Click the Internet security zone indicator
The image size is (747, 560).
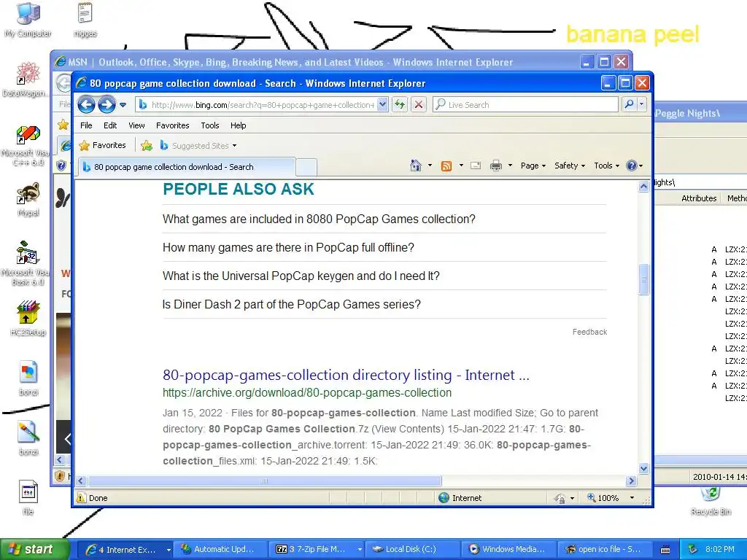pyautogui.click(x=460, y=498)
